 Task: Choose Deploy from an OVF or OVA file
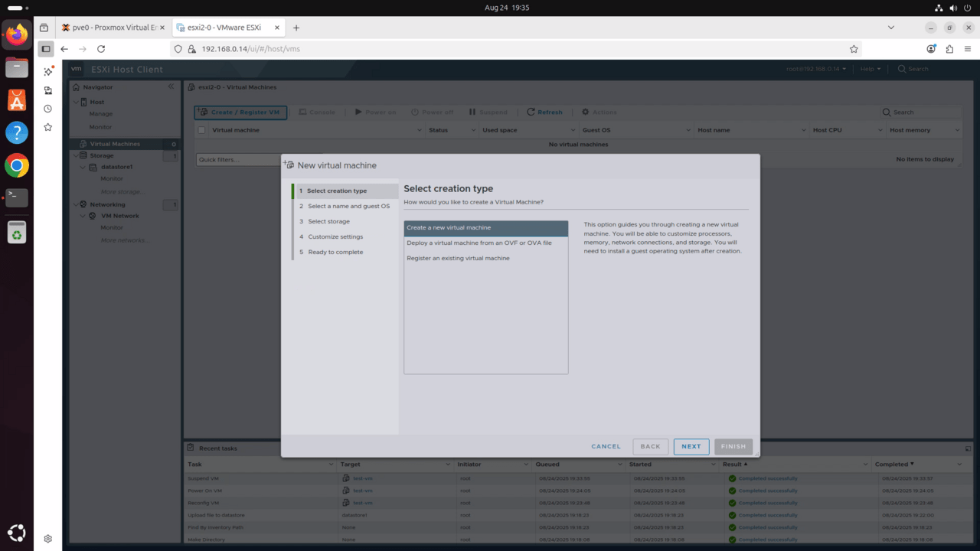pyautogui.click(x=486, y=243)
